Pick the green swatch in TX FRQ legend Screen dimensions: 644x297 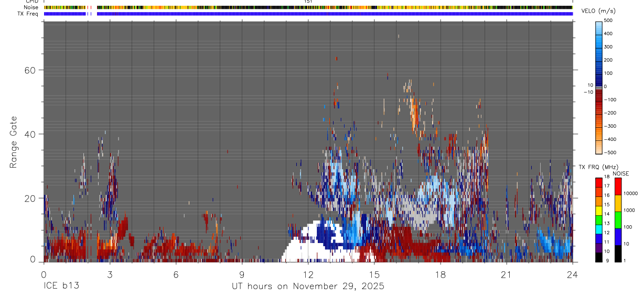[x=599, y=219]
